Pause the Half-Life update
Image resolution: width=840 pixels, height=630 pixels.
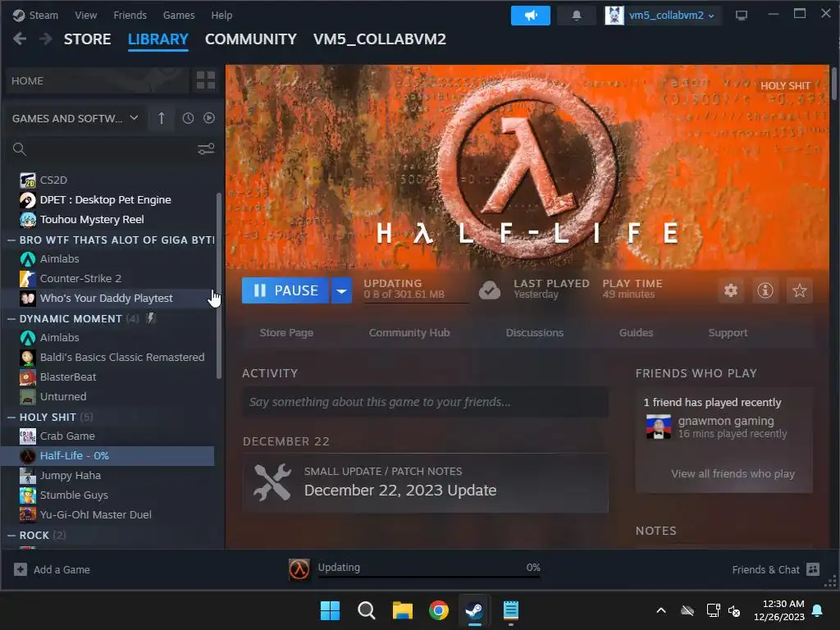point(285,290)
